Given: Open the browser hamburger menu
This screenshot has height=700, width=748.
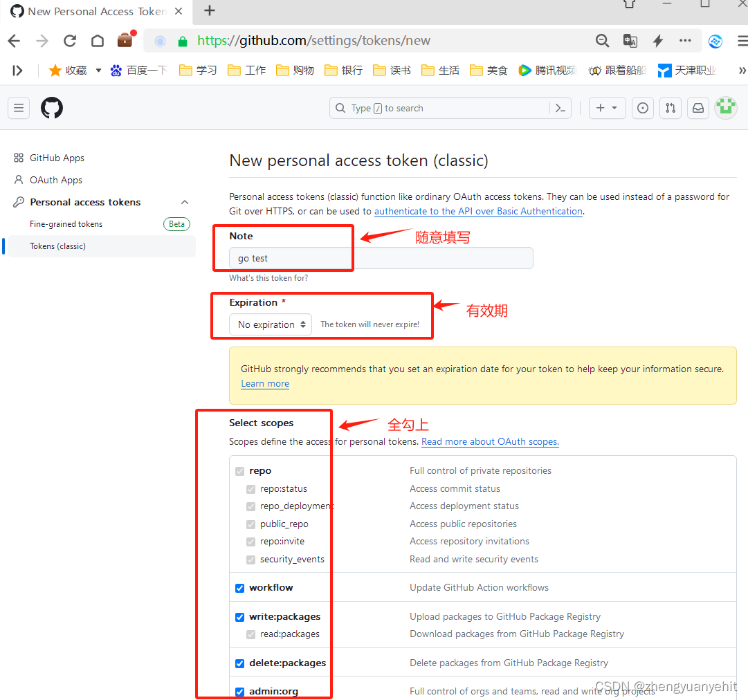Looking at the screenshot, I should pyautogui.click(x=742, y=41).
